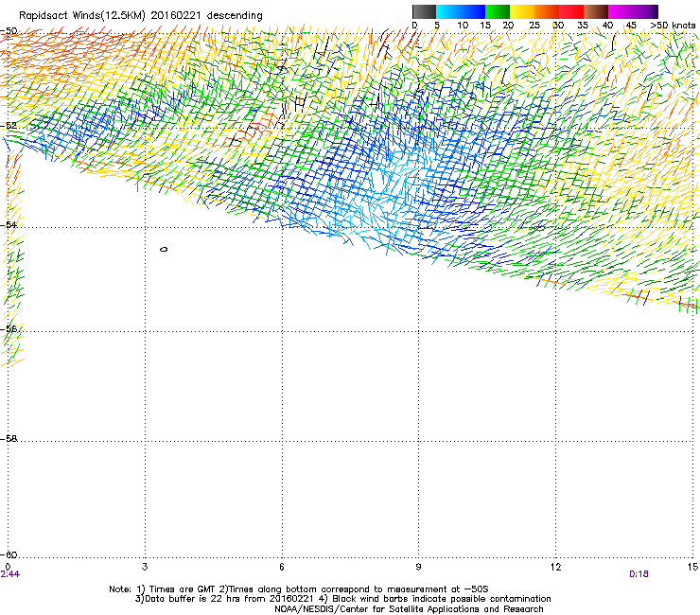Click the -52 latitude axis label
700x615 pixels.
pos(9,126)
